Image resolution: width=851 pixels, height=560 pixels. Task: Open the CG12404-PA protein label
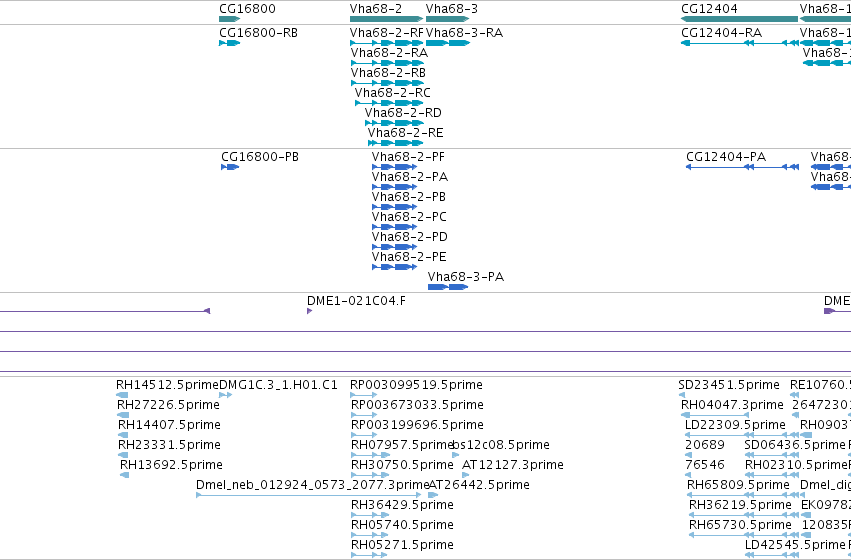pos(726,157)
